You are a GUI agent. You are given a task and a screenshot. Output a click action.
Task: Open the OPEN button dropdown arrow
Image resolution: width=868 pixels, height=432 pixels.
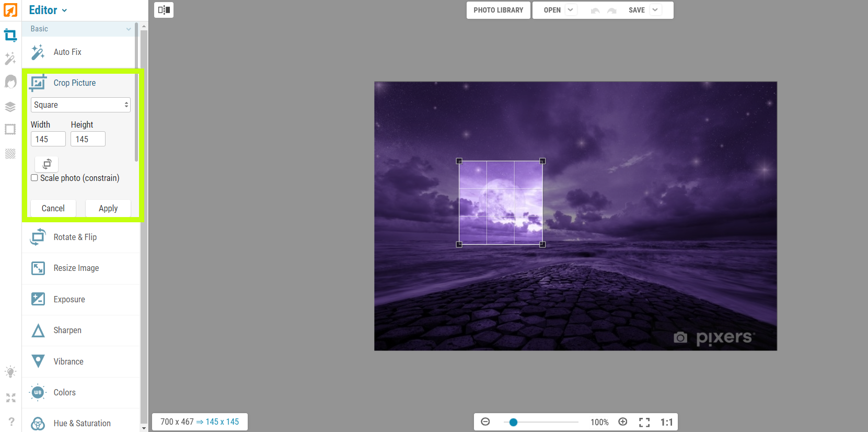(570, 10)
